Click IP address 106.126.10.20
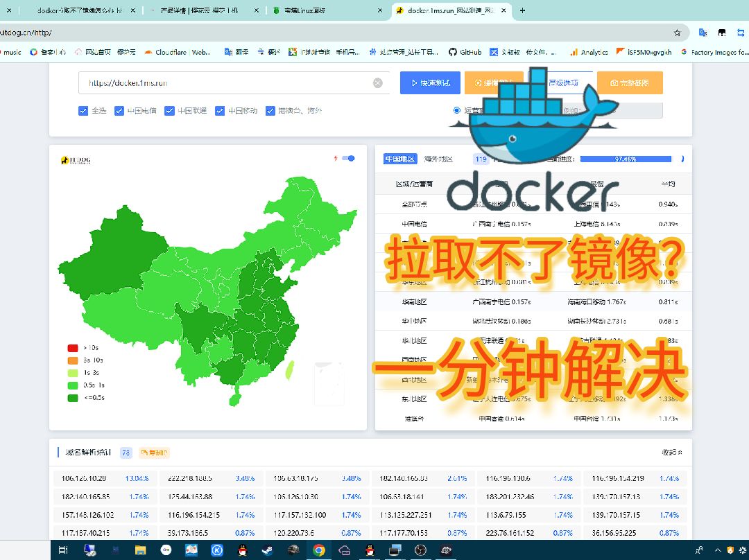Viewport: 749px width, 560px height. click(84, 478)
